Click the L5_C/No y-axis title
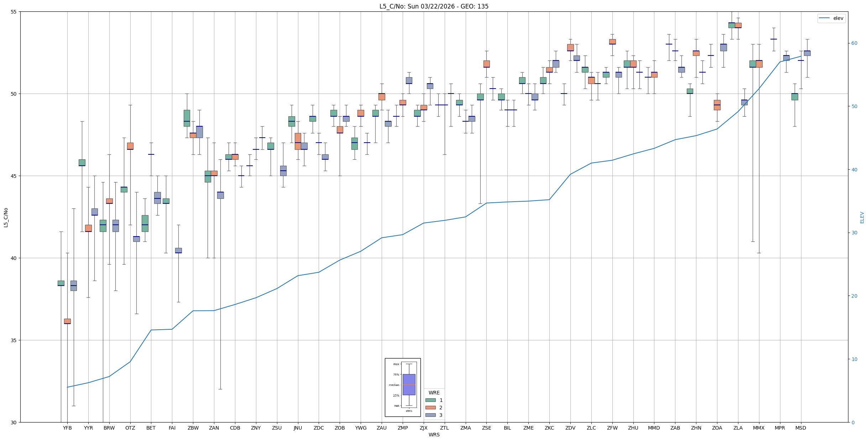This screenshot has height=441, width=868. 6,217
